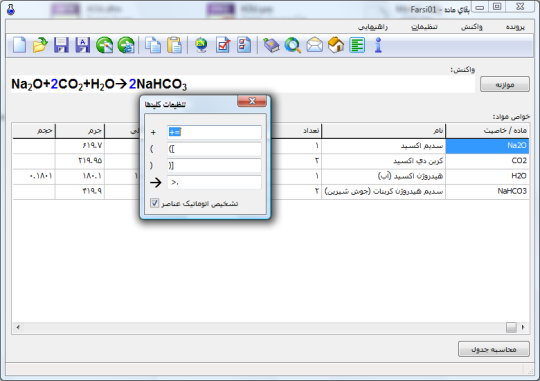The width and height of the screenshot is (540, 381).
Task: Open the تنظیمات menu
Action: click(424, 27)
